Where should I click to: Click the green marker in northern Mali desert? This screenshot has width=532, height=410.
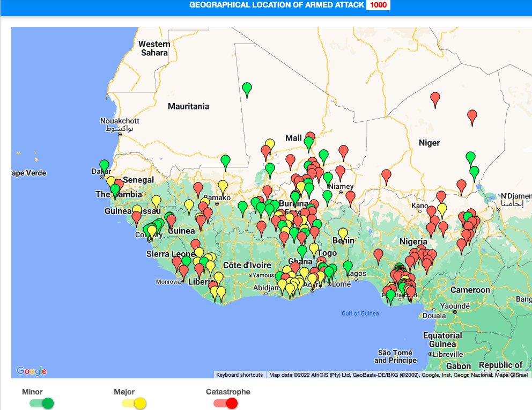[x=247, y=89]
